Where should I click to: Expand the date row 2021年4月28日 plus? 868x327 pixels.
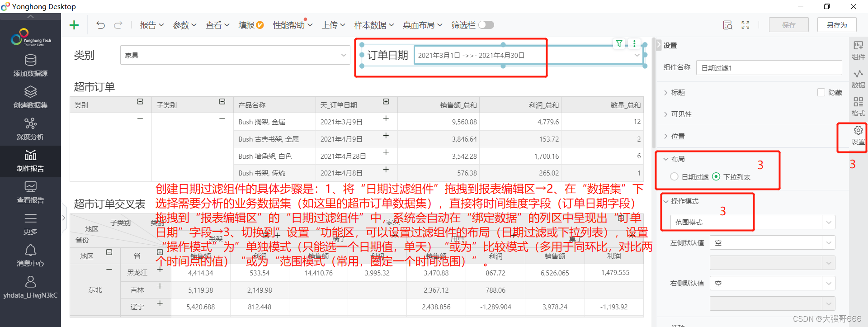point(386,152)
